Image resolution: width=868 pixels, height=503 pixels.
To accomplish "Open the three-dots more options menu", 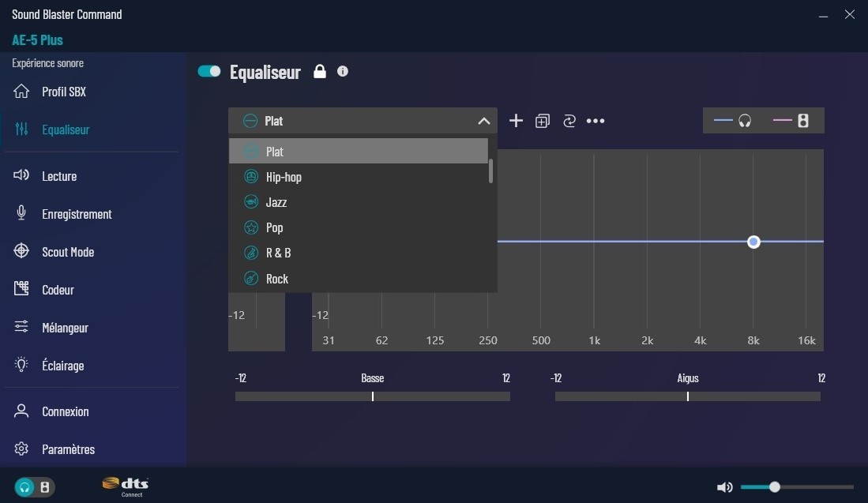I will [x=596, y=121].
